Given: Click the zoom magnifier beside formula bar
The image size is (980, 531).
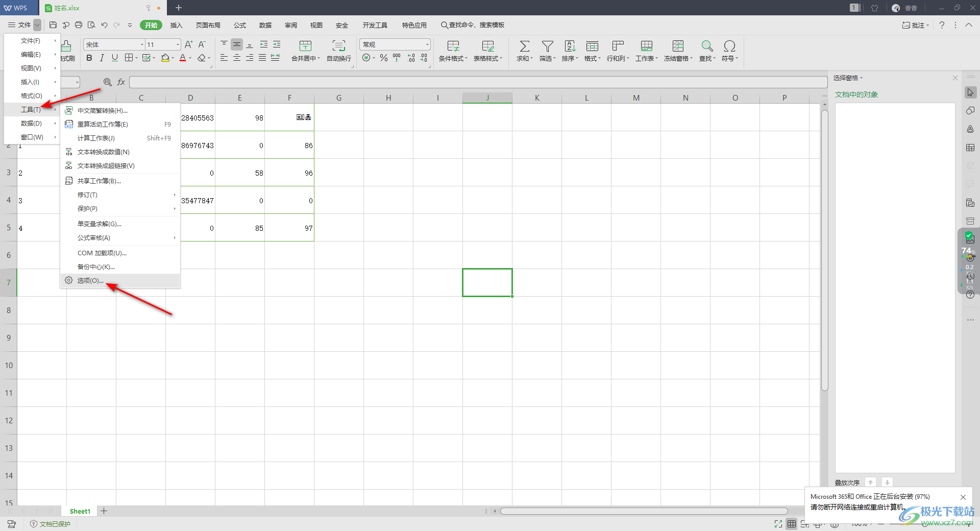Looking at the screenshot, I should click(108, 82).
